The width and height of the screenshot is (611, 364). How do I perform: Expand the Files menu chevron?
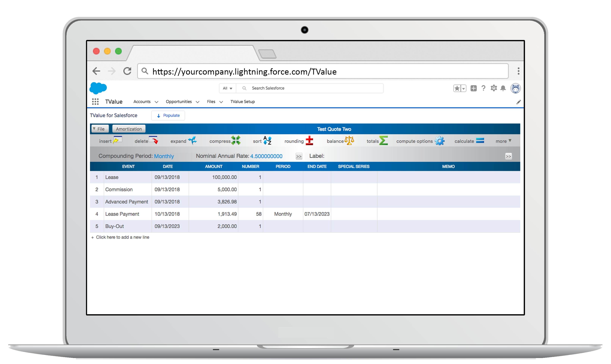pyautogui.click(x=221, y=102)
